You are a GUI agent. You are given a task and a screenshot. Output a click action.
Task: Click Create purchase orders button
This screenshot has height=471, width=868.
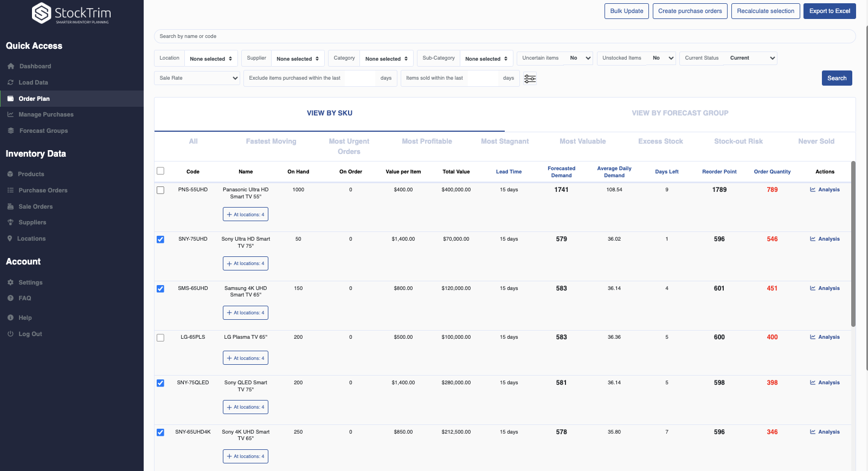(x=690, y=11)
